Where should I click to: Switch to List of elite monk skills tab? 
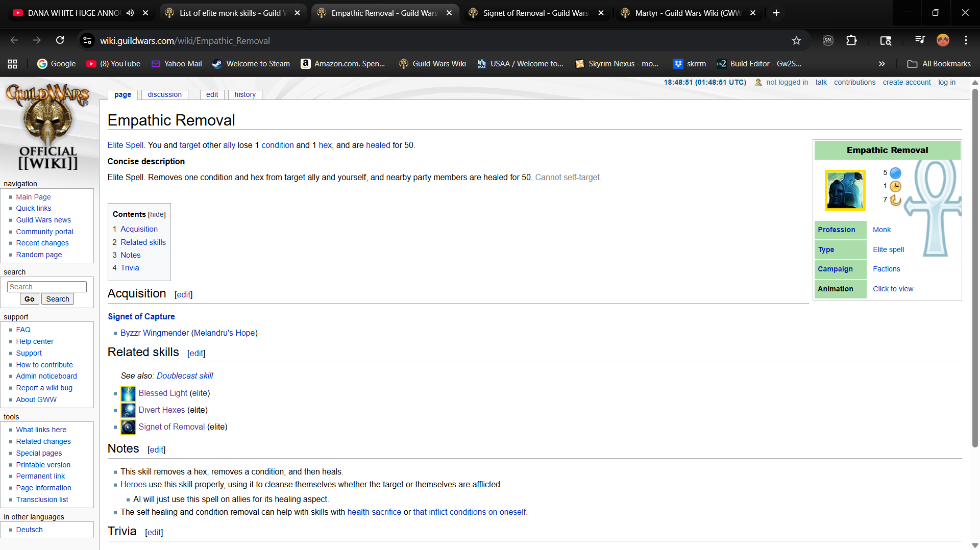click(232, 13)
